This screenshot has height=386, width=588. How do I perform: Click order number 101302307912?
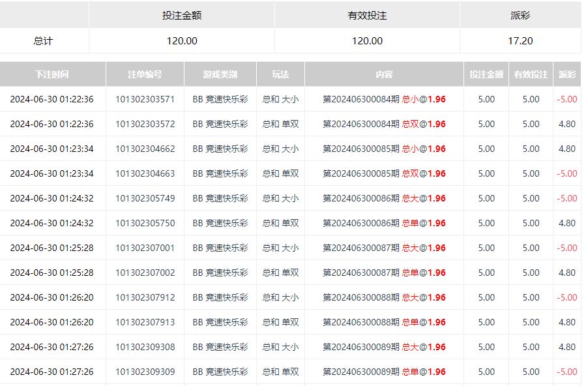tap(145, 297)
